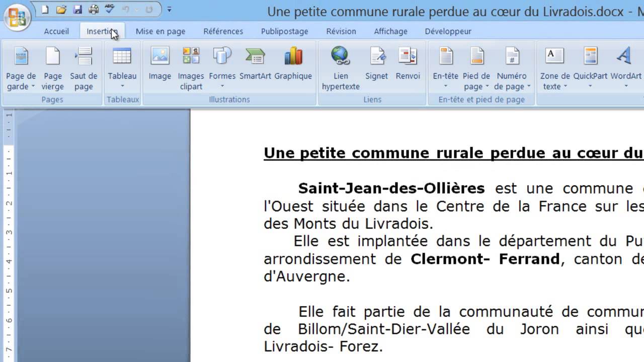Open the Zone de texte dropdown
Viewport: 644px width, 362px height.
[555, 68]
